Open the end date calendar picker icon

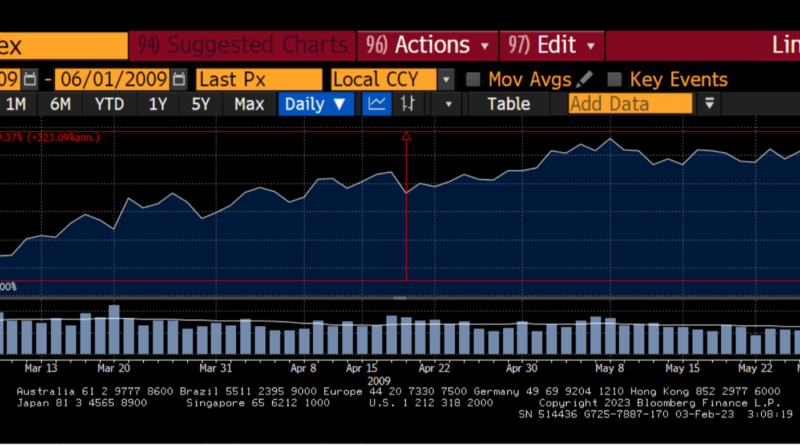coord(179,79)
